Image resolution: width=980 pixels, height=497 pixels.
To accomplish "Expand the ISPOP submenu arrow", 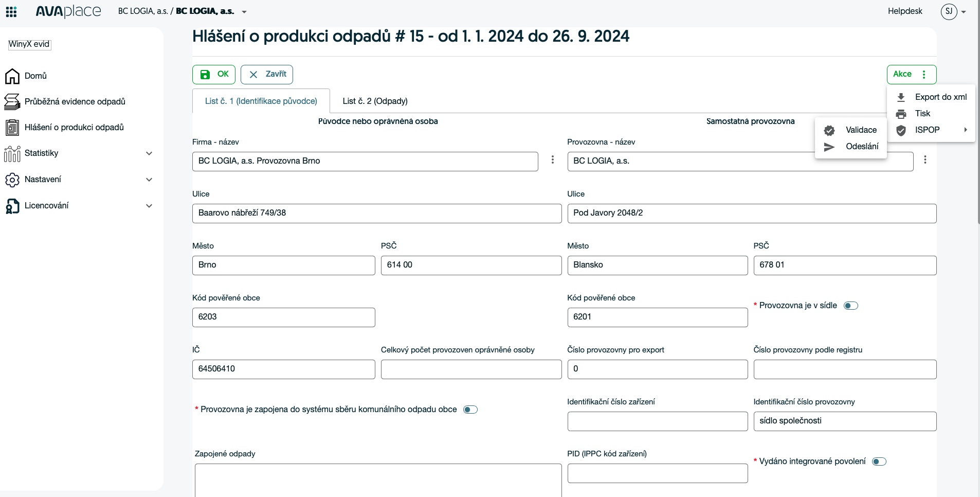I will (966, 130).
